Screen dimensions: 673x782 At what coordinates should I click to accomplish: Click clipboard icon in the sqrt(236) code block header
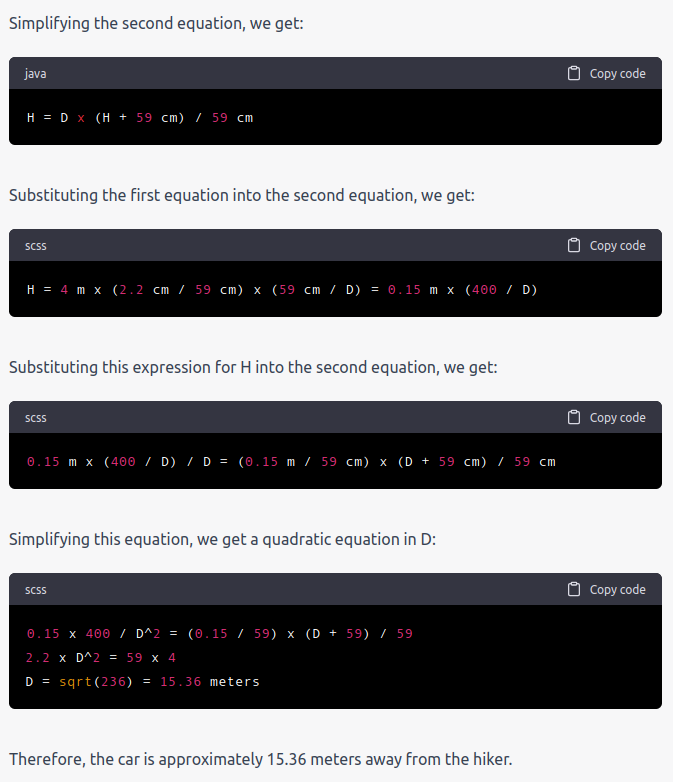574,589
